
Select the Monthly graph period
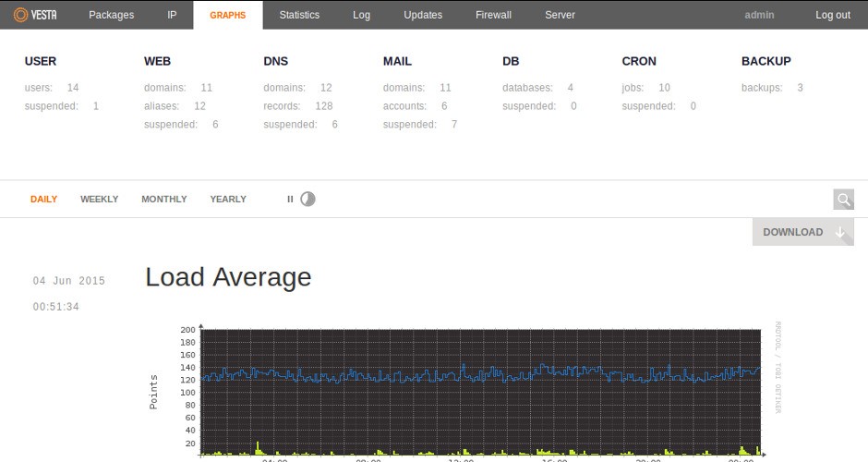coord(163,200)
